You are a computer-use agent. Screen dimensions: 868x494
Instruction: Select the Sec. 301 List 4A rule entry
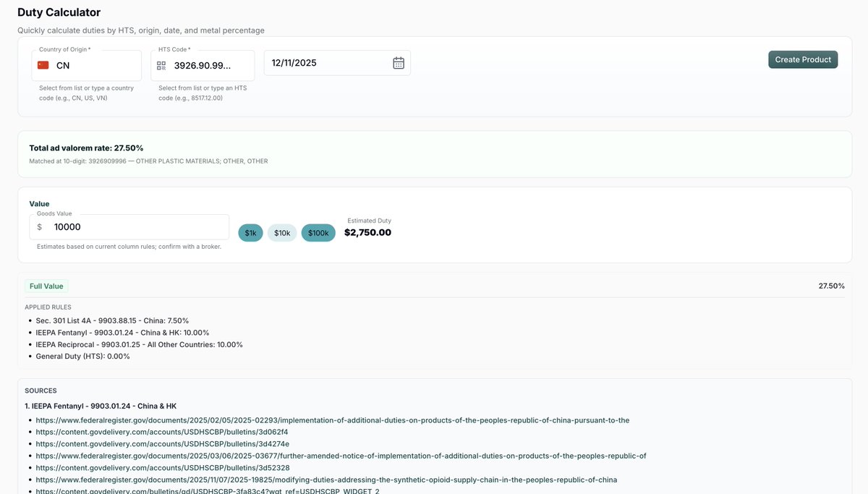(x=112, y=319)
